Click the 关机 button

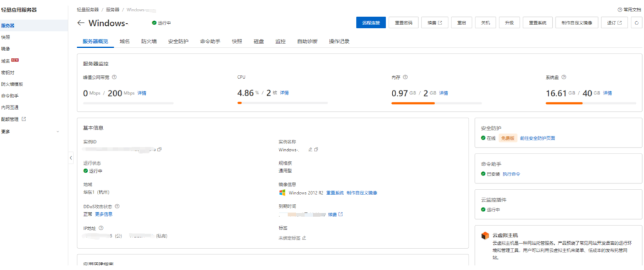coord(486,23)
